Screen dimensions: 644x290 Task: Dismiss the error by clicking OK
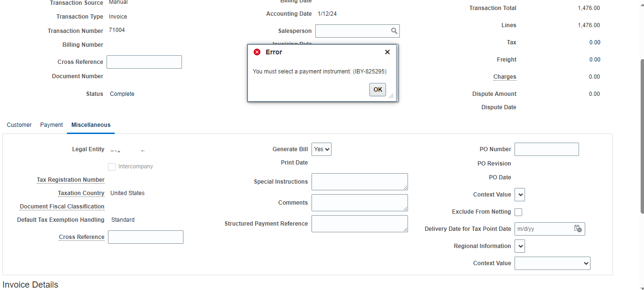pyautogui.click(x=377, y=89)
